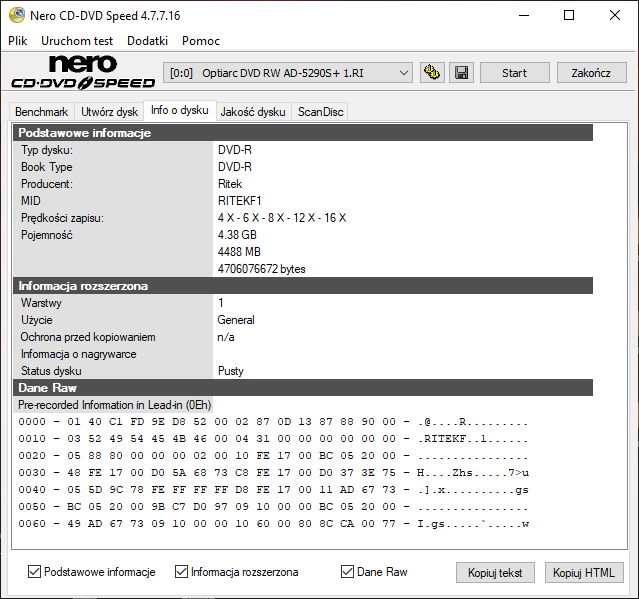Click the Informacja rozszerzona section header
Image resolution: width=639 pixels, height=599 pixels.
tap(303, 286)
